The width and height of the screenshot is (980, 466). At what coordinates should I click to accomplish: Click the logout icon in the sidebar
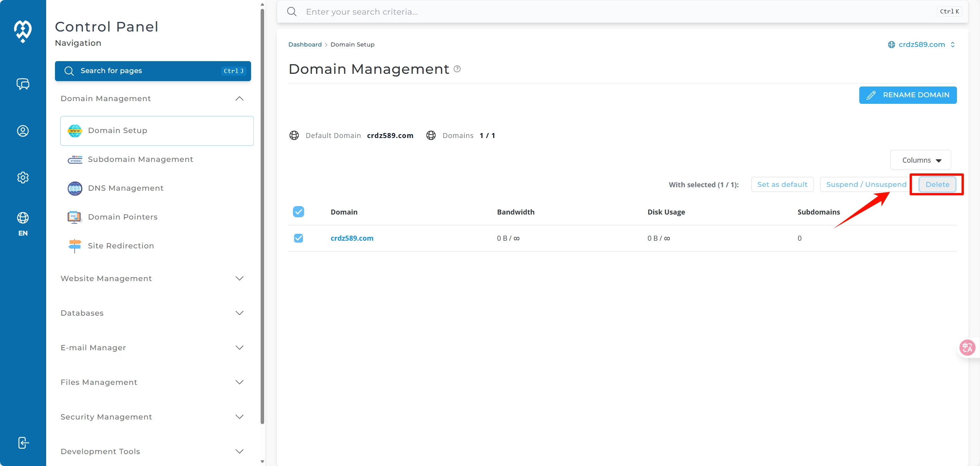point(23,443)
